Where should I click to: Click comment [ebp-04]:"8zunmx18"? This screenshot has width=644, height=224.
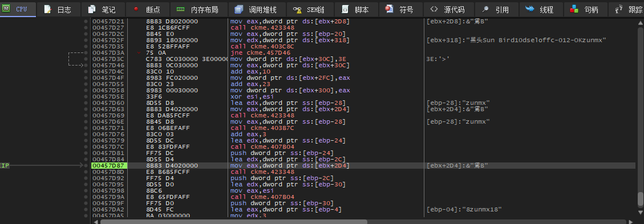click(x=464, y=209)
